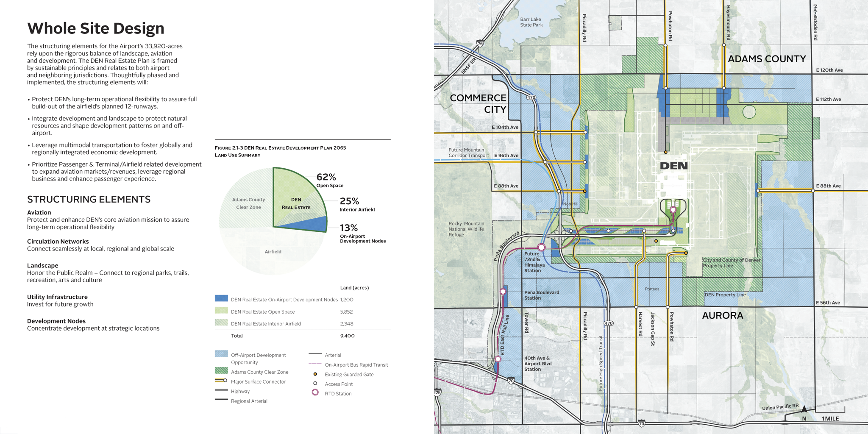Screen dimensions: 868x434
Task: Click the Existing Guarded Gate legend marker
Action: pyautogui.click(x=314, y=374)
